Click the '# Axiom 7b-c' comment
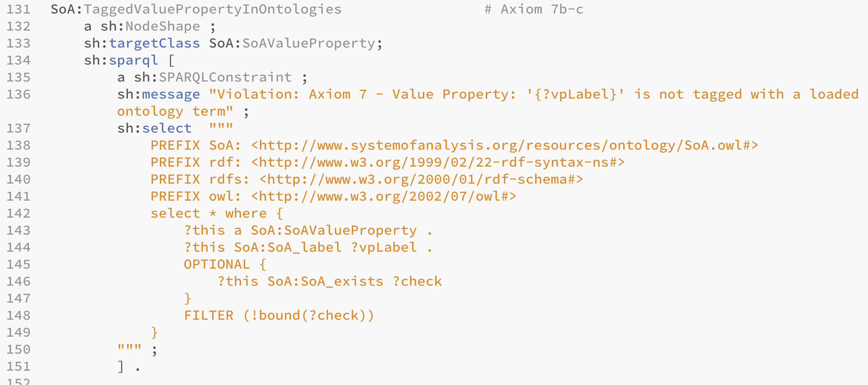This screenshot has width=868, height=385. pos(534,9)
